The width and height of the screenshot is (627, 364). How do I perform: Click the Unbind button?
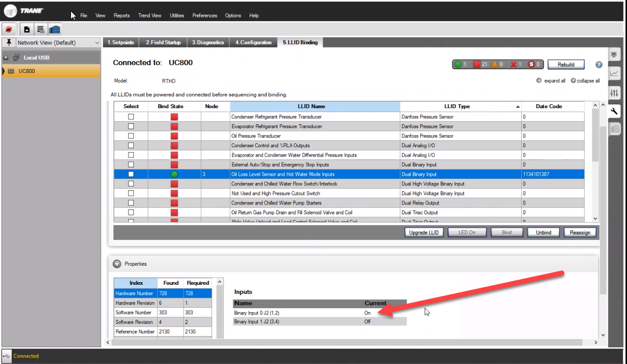(x=543, y=232)
